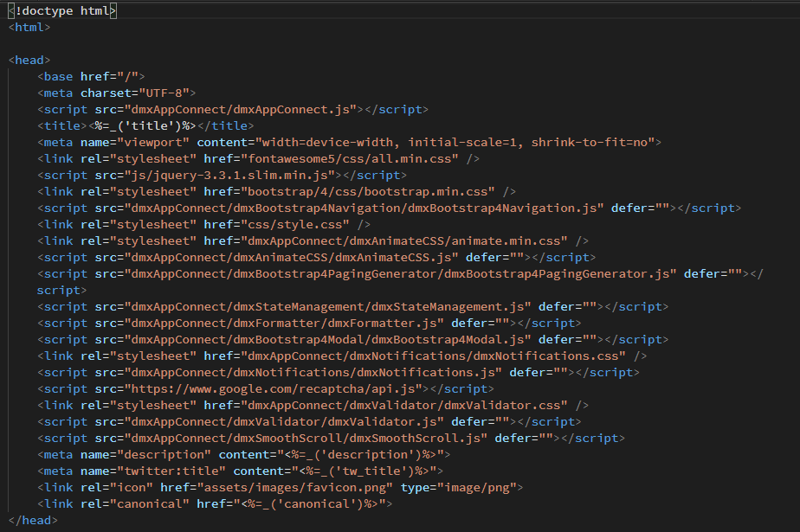Place cursor in opening html tag
The width and height of the screenshot is (800, 532).
pos(29,28)
